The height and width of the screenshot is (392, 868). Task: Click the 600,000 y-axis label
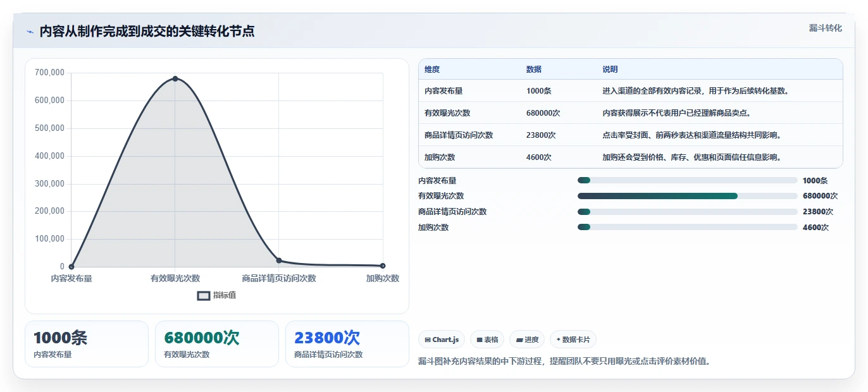tap(49, 101)
